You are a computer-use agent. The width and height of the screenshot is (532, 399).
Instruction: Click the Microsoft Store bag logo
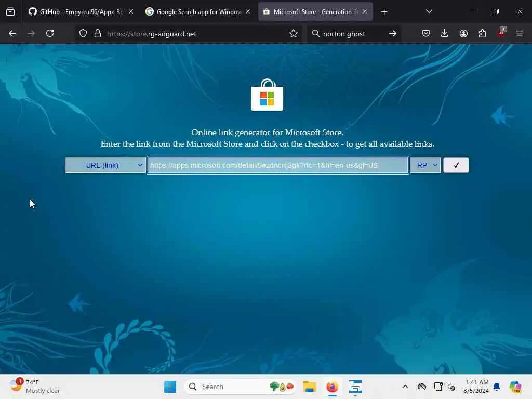[267, 95]
